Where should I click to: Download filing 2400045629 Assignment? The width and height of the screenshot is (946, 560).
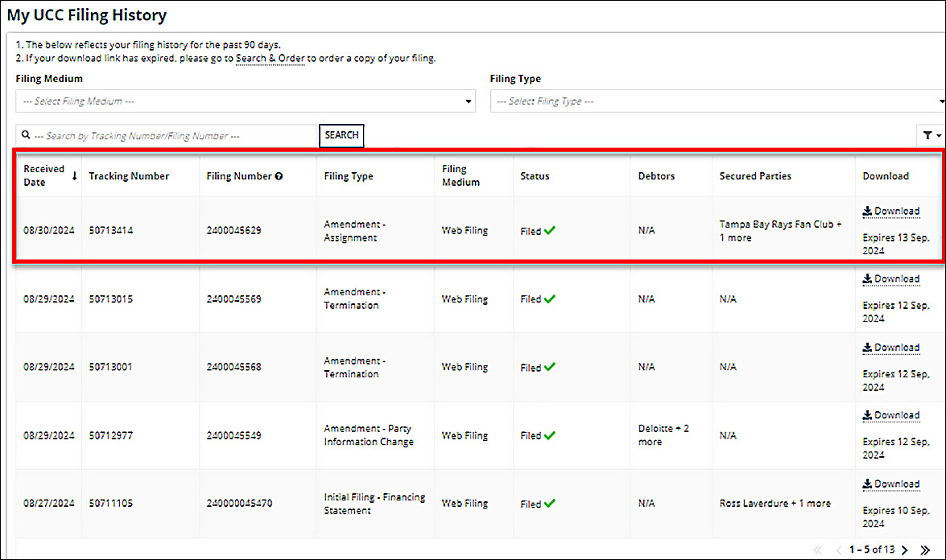coord(890,212)
